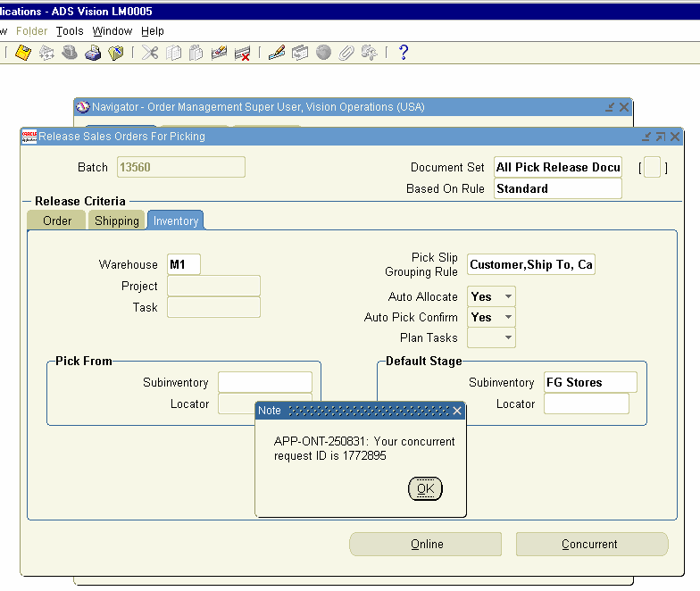Click the Navigator window swirl icon
Image resolution: width=700 pixels, height=591 pixels.
coord(82,107)
